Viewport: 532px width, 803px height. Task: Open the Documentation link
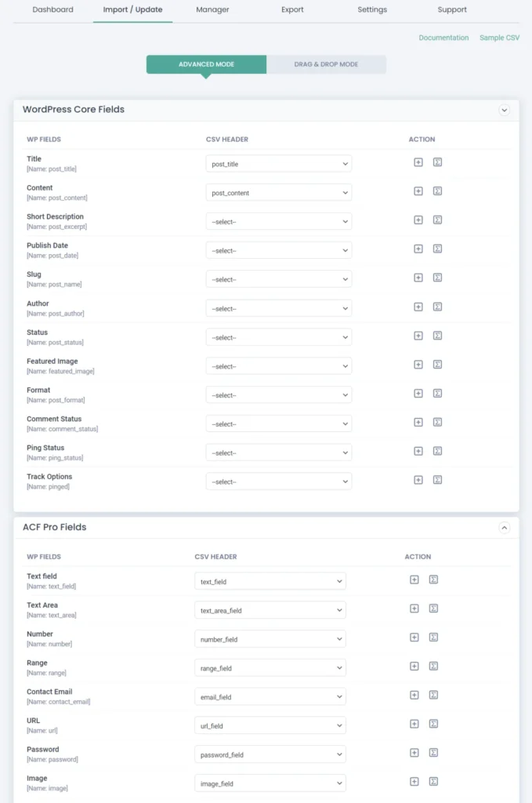click(x=443, y=37)
